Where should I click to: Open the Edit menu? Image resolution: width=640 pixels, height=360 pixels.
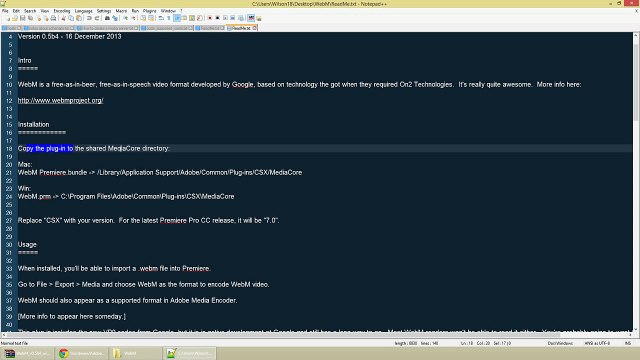[x=16, y=11]
